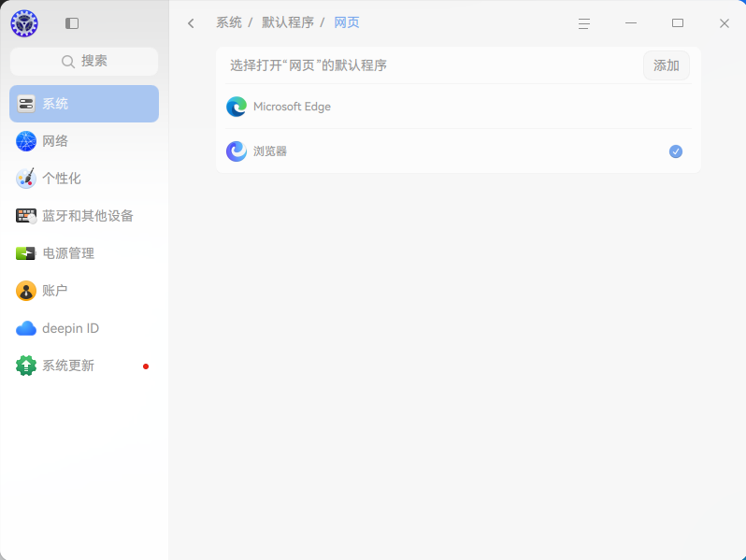Navigate to 系统 in breadcrumb
The height and width of the screenshot is (560, 746).
point(229,22)
